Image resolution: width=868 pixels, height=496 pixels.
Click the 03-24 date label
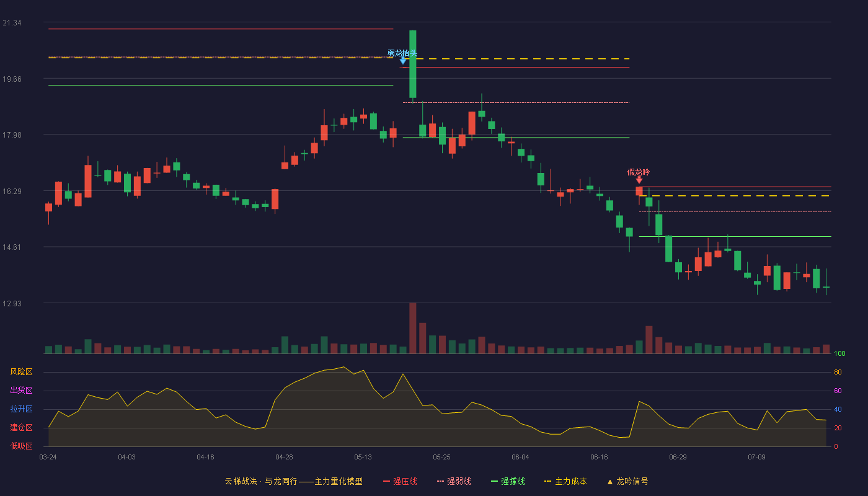pyautogui.click(x=48, y=457)
